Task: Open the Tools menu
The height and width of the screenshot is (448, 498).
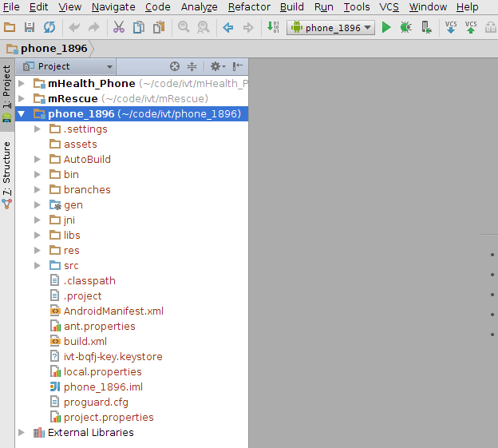Action: pyautogui.click(x=357, y=6)
